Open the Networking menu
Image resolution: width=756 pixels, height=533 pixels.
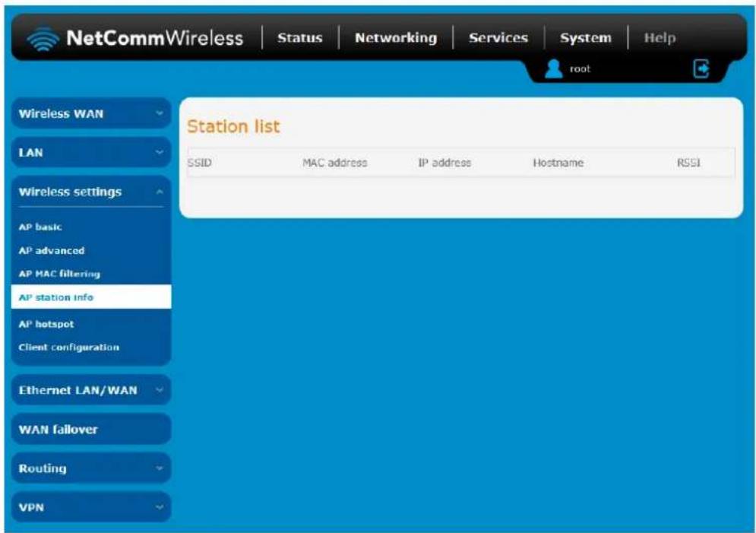tap(396, 37)
